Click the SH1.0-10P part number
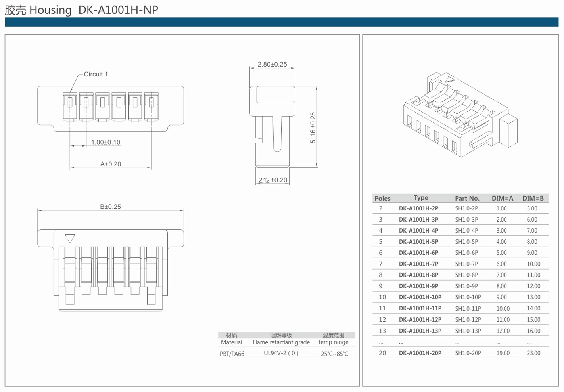This screenshot has height=392, width=564. 468,297
